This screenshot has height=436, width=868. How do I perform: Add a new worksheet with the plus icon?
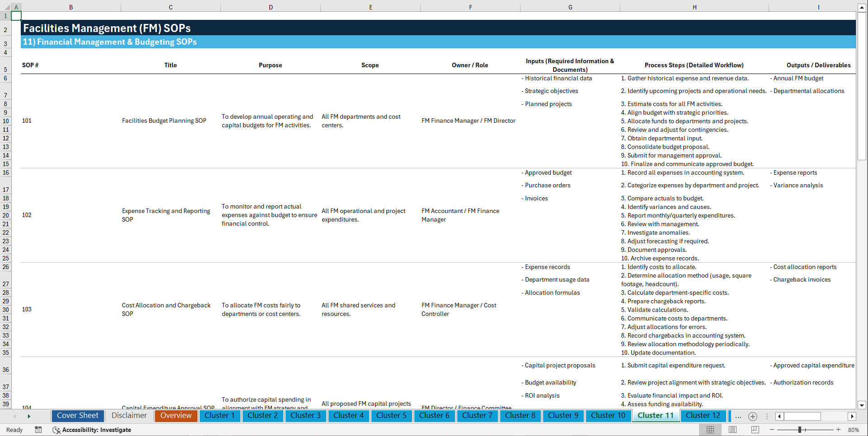(753, 416)
